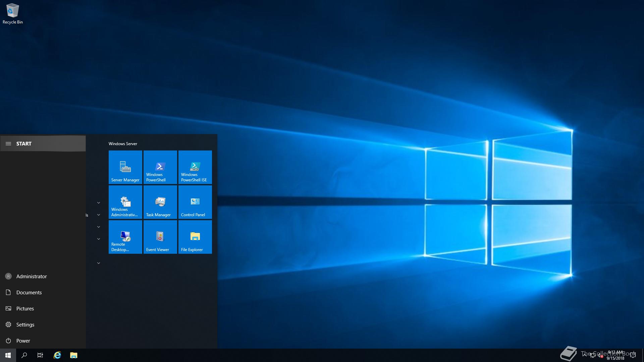Open the Event Viewer tile
The image size is (644, 362).
point(160,237)
